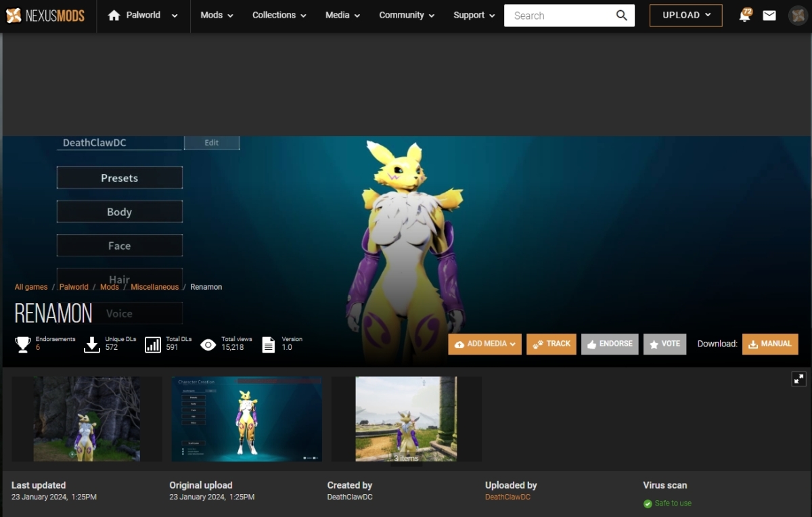The height and width of the screenshot is (517, 812).
Task: Click the search magnifier icon
Action: (x=621, y=16)
